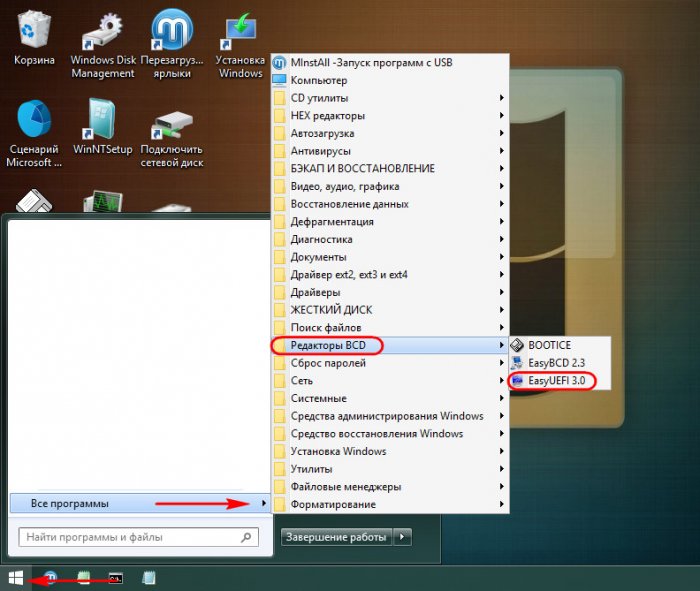
Task: Open Установка Windows desktop shortcut
Action: click(241, 45)
